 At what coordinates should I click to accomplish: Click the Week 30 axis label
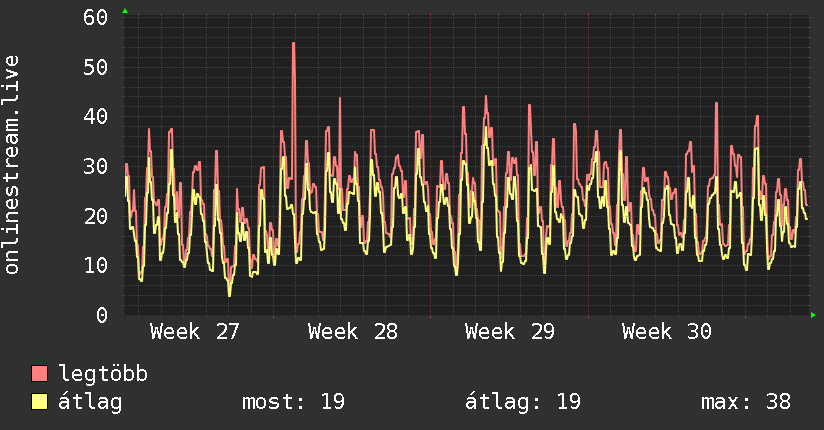point(667,332)
